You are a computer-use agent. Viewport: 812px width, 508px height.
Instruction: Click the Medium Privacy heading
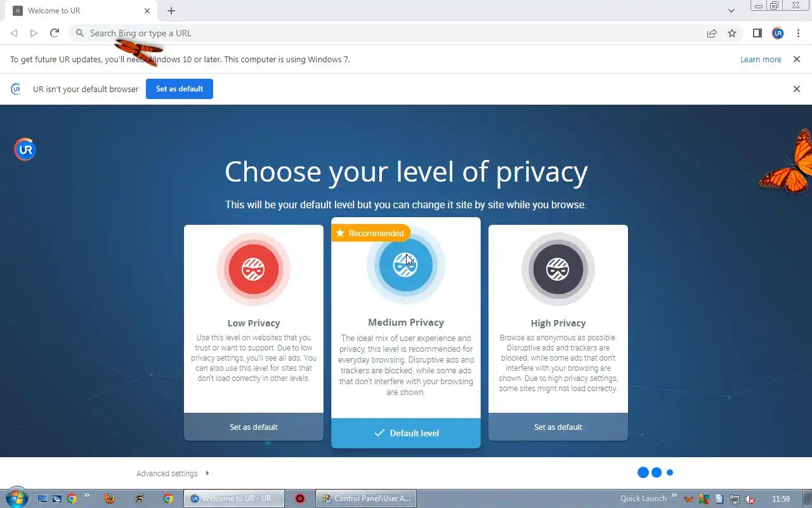tap(406, 323)
